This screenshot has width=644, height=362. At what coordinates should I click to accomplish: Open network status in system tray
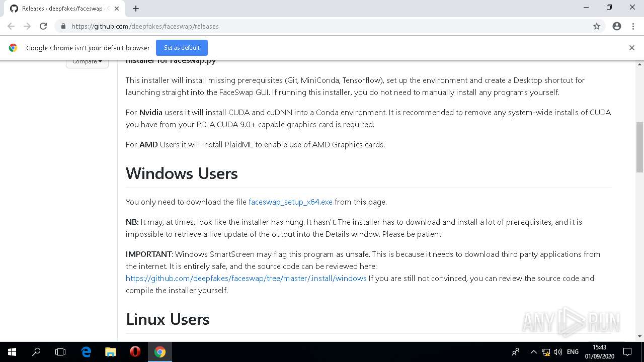pos(546,352)
